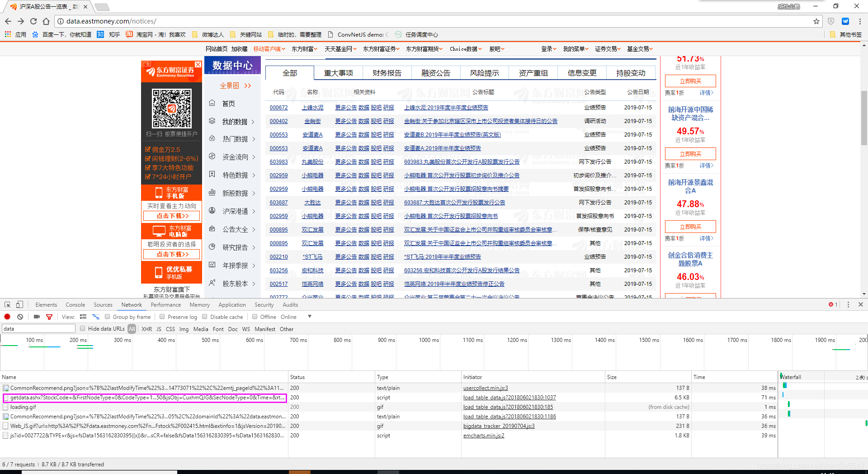Show the error count badge in DevTools
The height and width of the screenshot is (474, 868).
click(833, 305)
